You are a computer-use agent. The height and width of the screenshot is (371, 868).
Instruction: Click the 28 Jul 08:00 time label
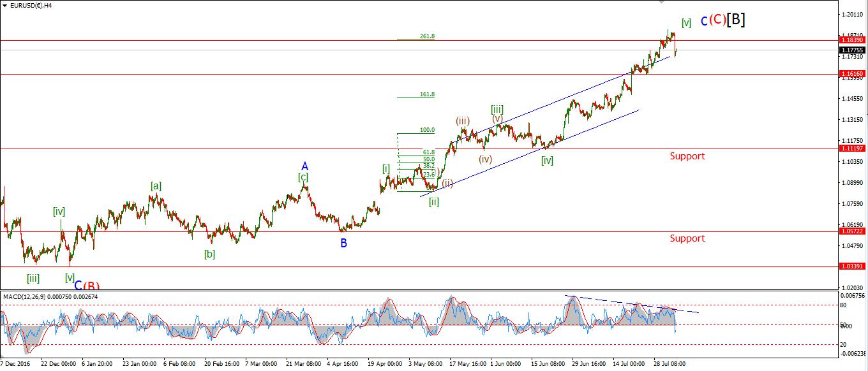pyautogui.click(x=670, y=364)
